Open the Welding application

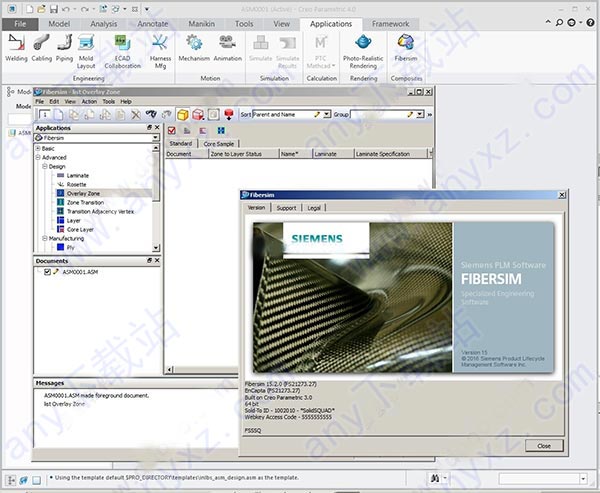(x=16, y=47)
